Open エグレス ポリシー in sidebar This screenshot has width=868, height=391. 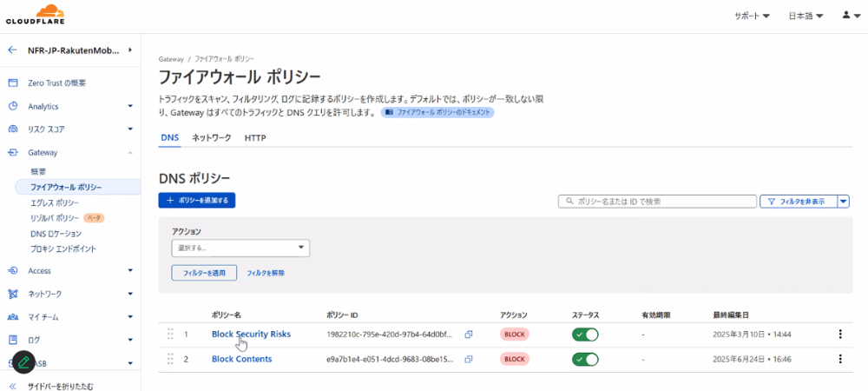tap(55, 202)
